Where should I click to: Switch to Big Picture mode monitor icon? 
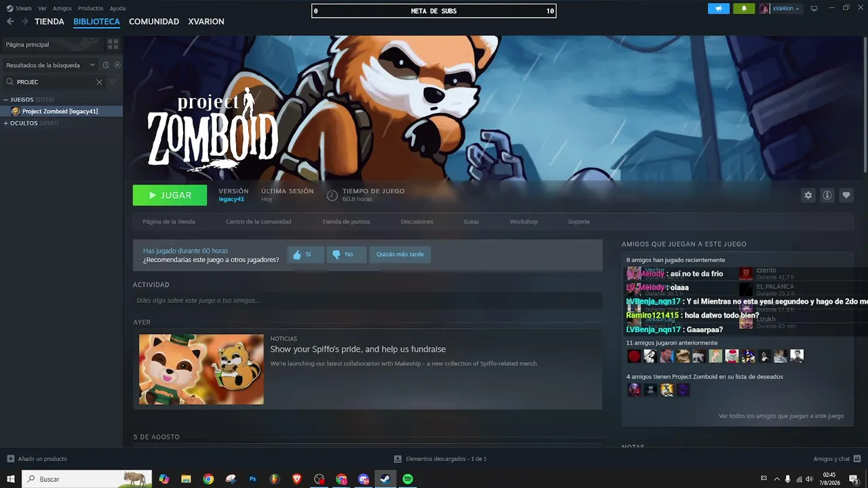click(x=814, y=9)
